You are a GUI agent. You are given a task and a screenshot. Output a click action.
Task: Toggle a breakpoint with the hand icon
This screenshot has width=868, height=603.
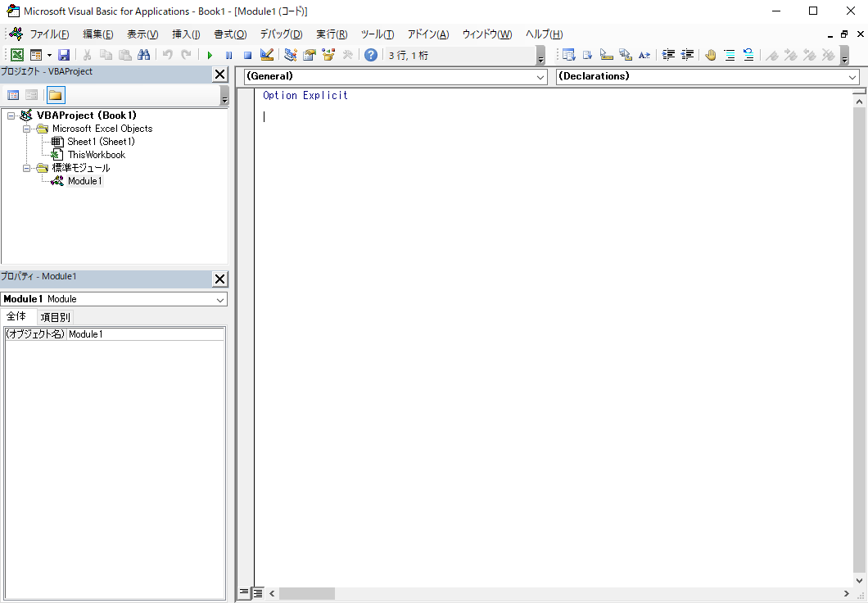click(711, 55)
